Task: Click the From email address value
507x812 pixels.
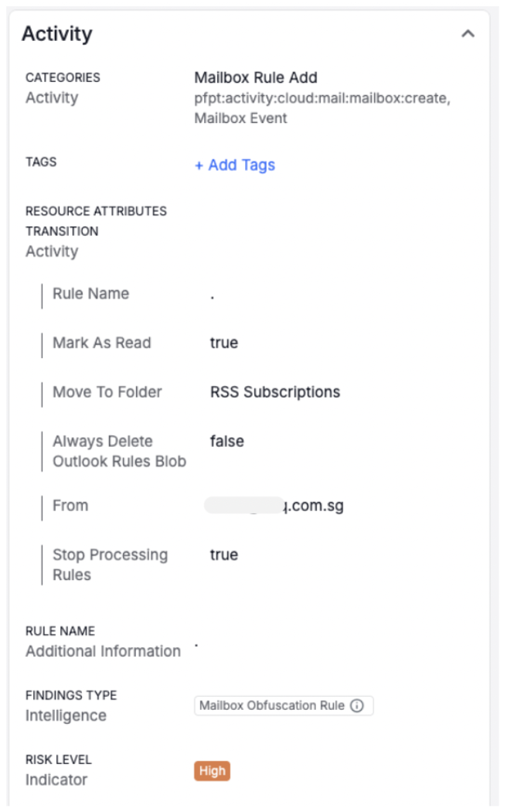Action: point(277,505)
